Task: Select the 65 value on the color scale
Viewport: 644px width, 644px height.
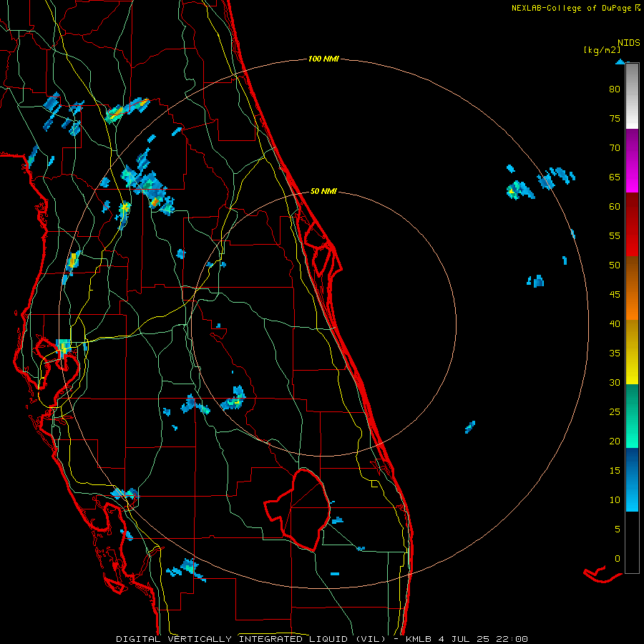Action: click(x=615, y=177)
